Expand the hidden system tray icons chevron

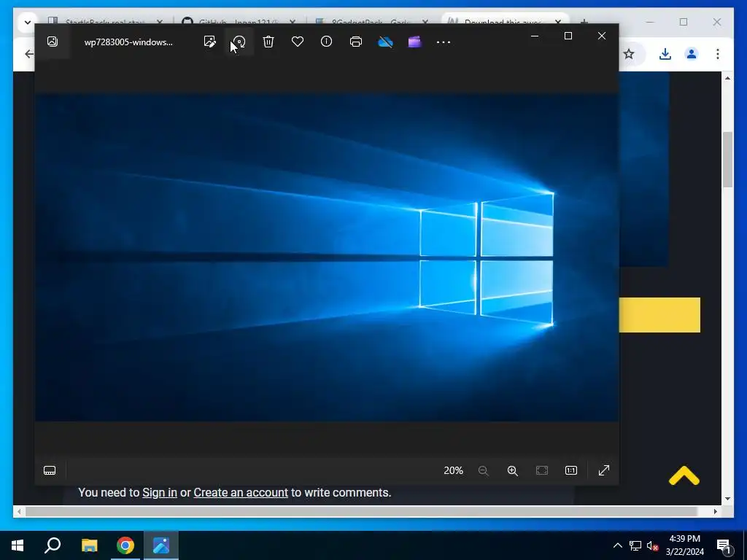point(617,545)
